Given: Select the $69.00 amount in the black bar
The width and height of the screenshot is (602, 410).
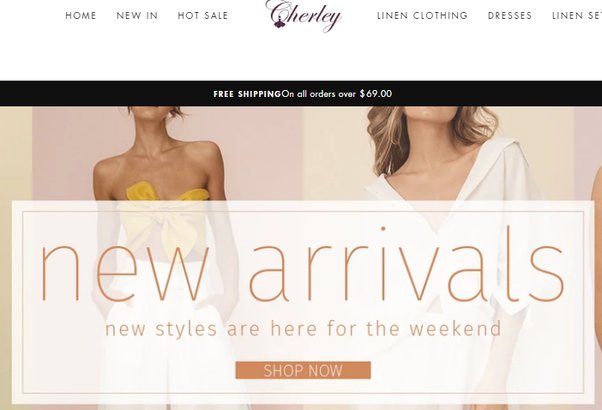Looking at the screenshot, I should pos(376,94).
